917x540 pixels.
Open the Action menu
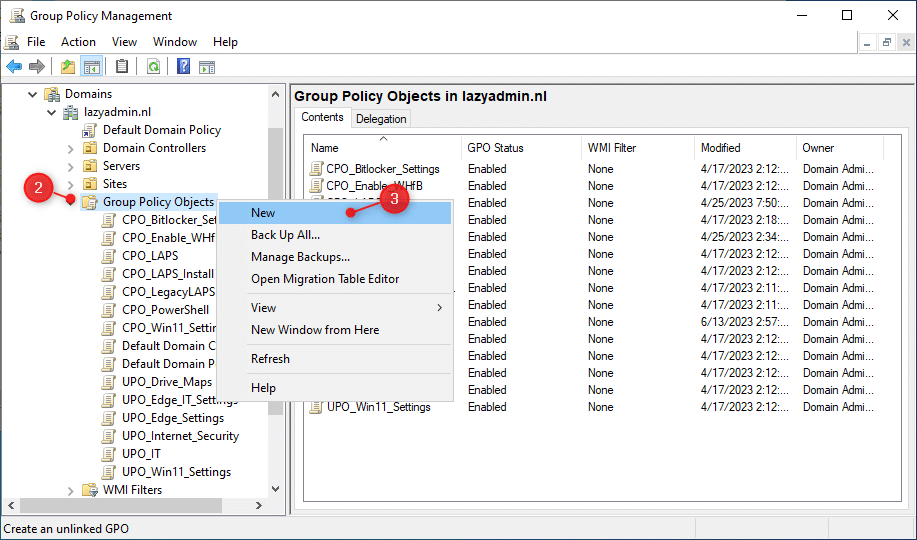[78, 42]
